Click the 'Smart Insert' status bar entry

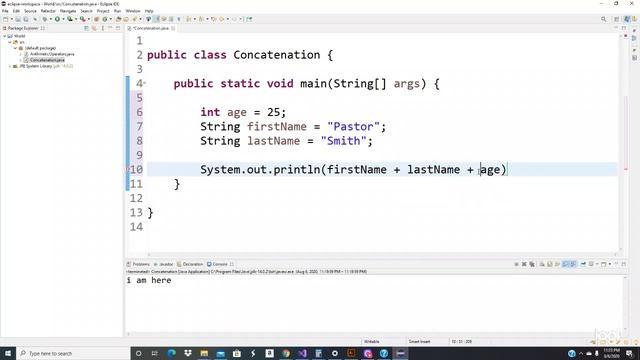point(419,342)
